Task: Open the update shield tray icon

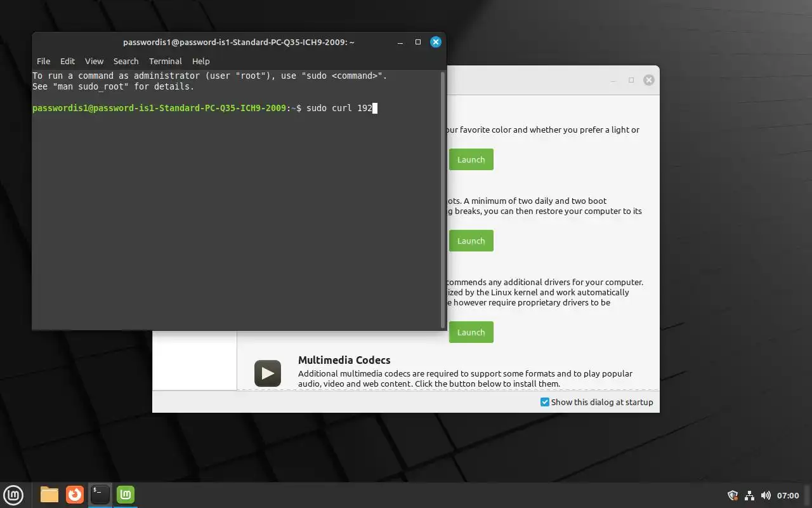Action: tap(733, 495)
